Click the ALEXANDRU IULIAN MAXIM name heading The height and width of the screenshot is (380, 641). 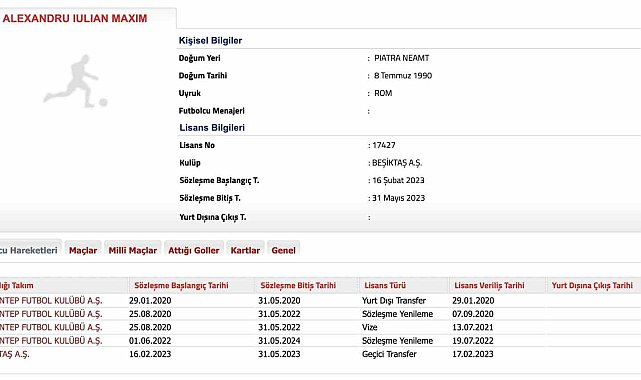(75, 18)
